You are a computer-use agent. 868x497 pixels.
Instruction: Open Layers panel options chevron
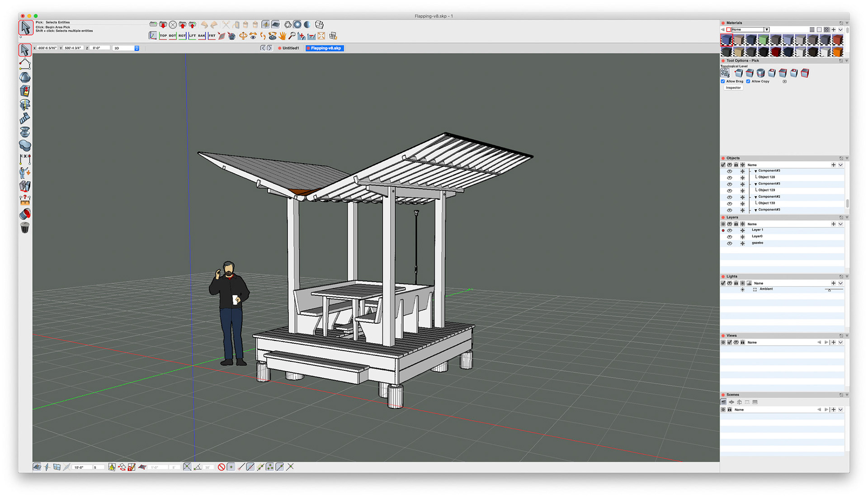[840, 224]
